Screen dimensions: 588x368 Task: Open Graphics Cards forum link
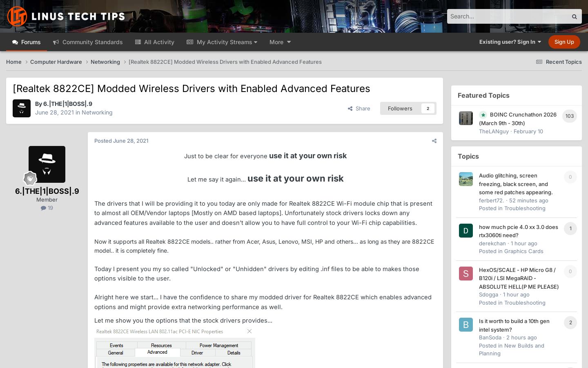pos(524,251)
